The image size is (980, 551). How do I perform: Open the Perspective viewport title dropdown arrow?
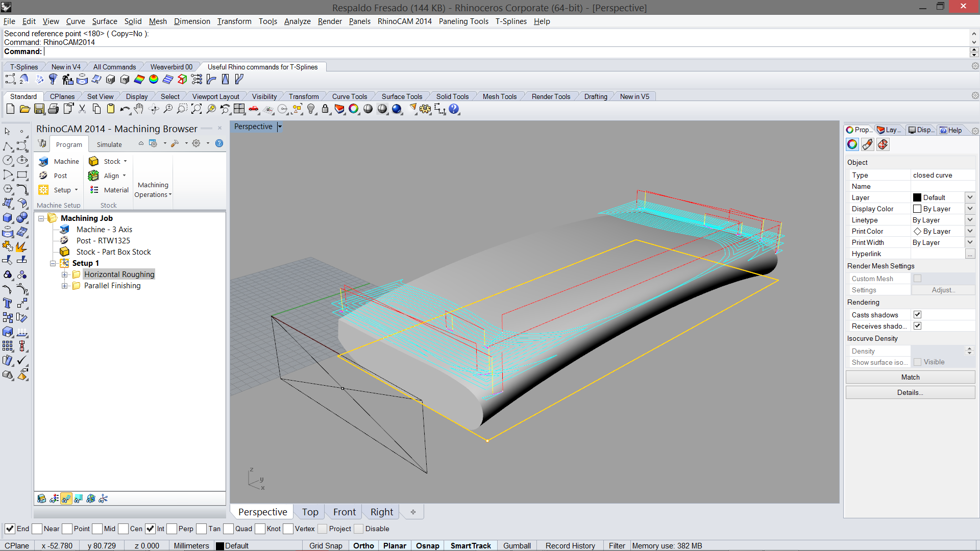[280, 127]
